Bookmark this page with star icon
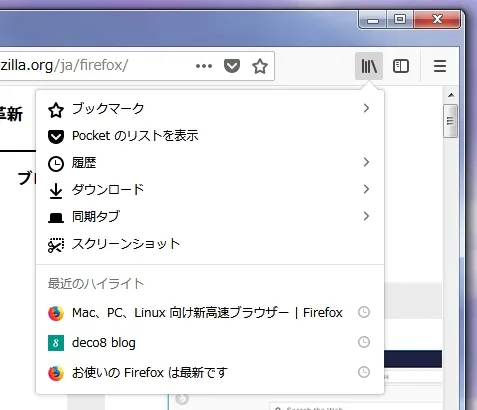 click(260, 66)
